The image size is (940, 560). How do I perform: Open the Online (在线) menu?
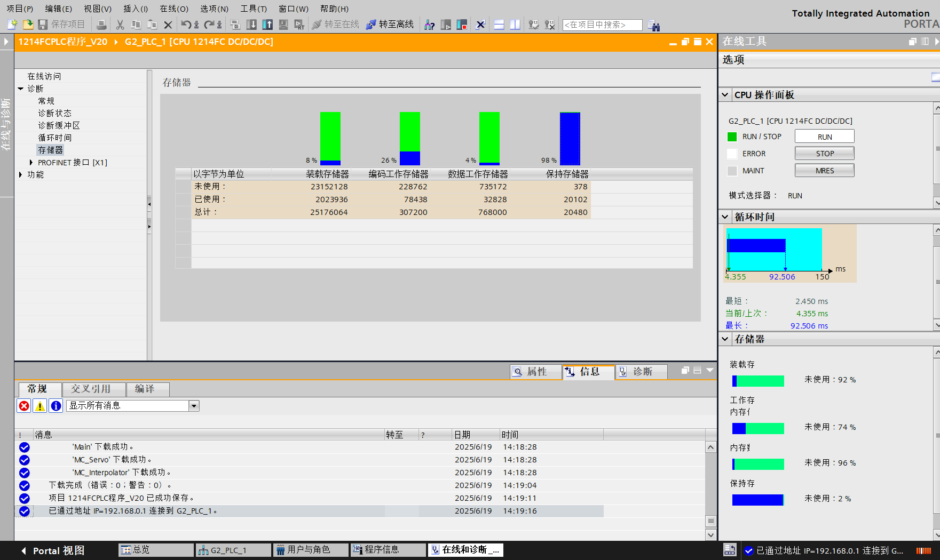pos(174,9)
